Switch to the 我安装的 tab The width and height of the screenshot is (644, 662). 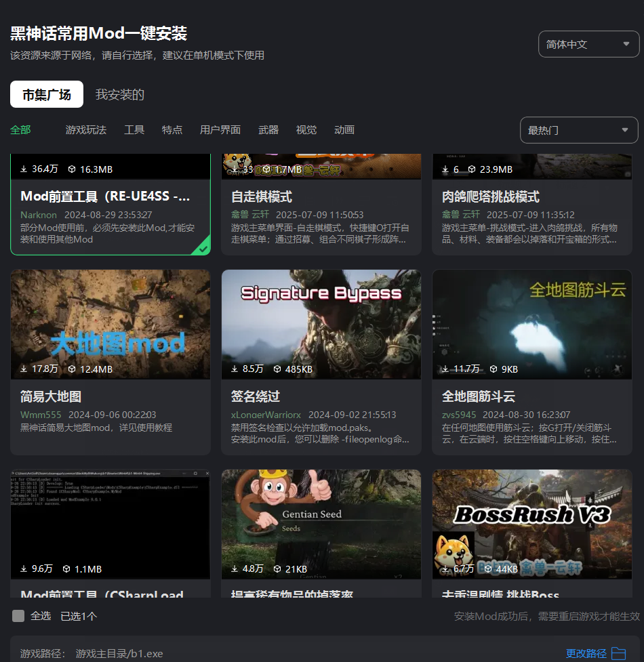click(x=120, y=95)
